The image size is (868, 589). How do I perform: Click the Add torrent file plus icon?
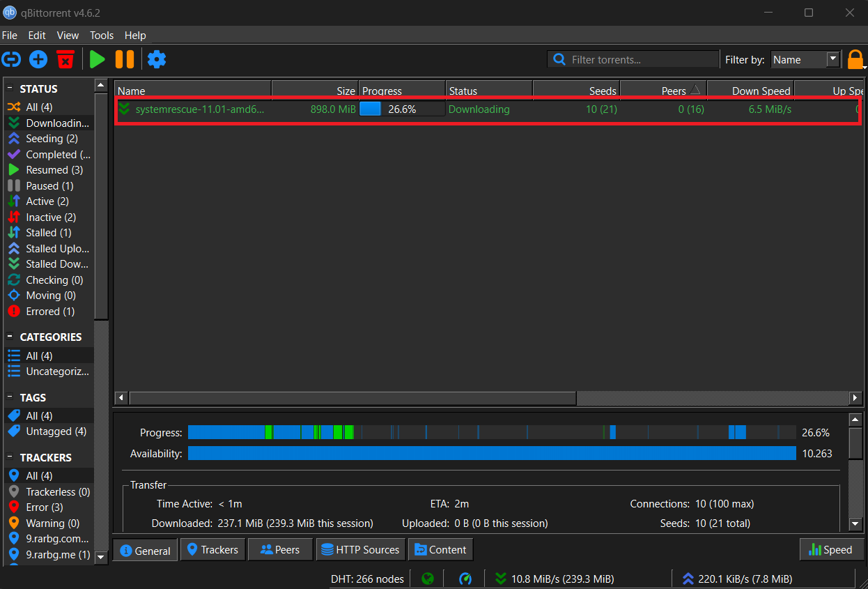(x=38, y=59)
